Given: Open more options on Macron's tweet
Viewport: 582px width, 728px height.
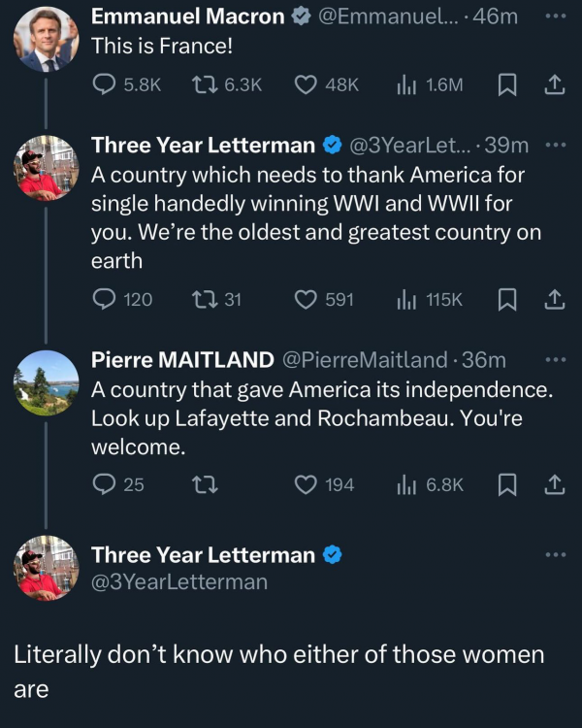Looking at the screenshot, I should point(554,17).
